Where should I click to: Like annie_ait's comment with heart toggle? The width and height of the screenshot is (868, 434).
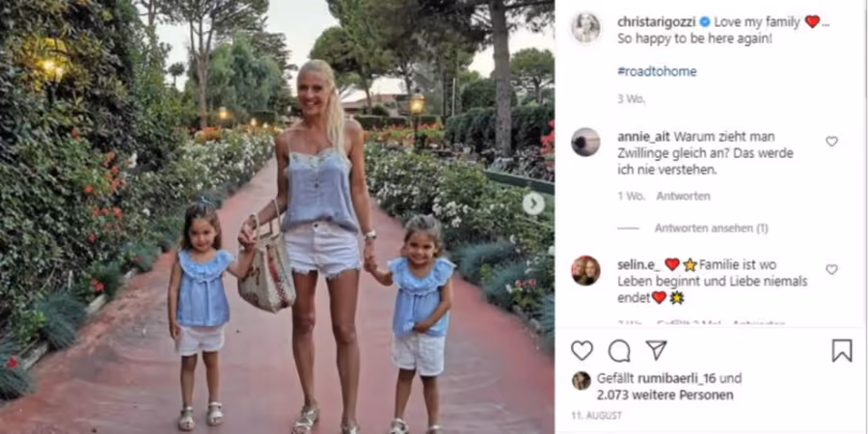pyautogui.click(x=831, y=142)
